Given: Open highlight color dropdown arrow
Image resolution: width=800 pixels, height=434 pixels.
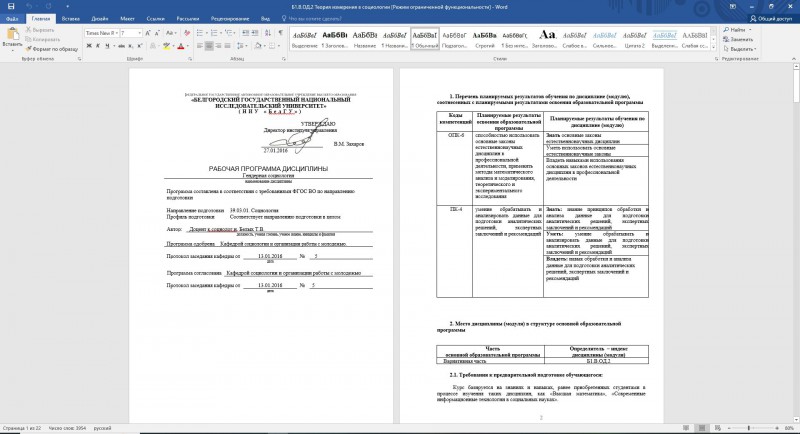Looking at the screenshot, I should pos(172,46).
